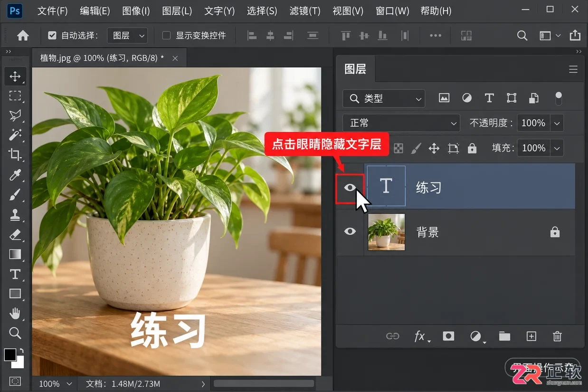Create a new layer with the plus icon
This screenshot has width=588, height=392.
pyautogui.click(x=531, y=336)
